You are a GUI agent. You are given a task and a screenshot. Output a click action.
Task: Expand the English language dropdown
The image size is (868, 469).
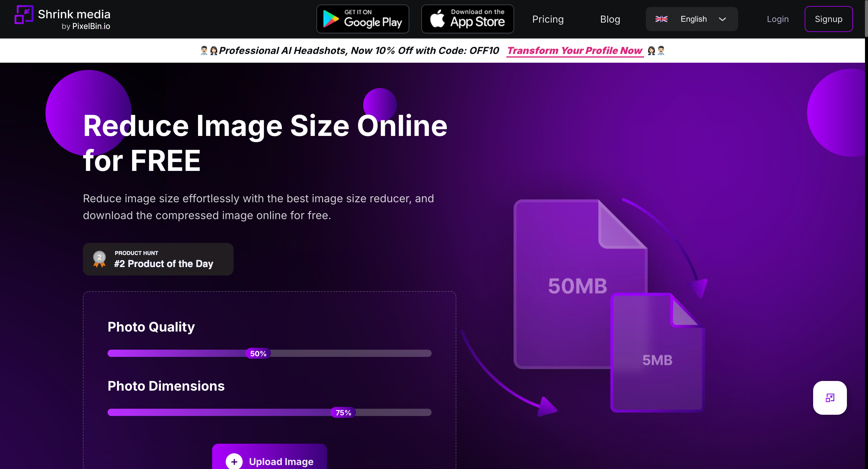693,19
